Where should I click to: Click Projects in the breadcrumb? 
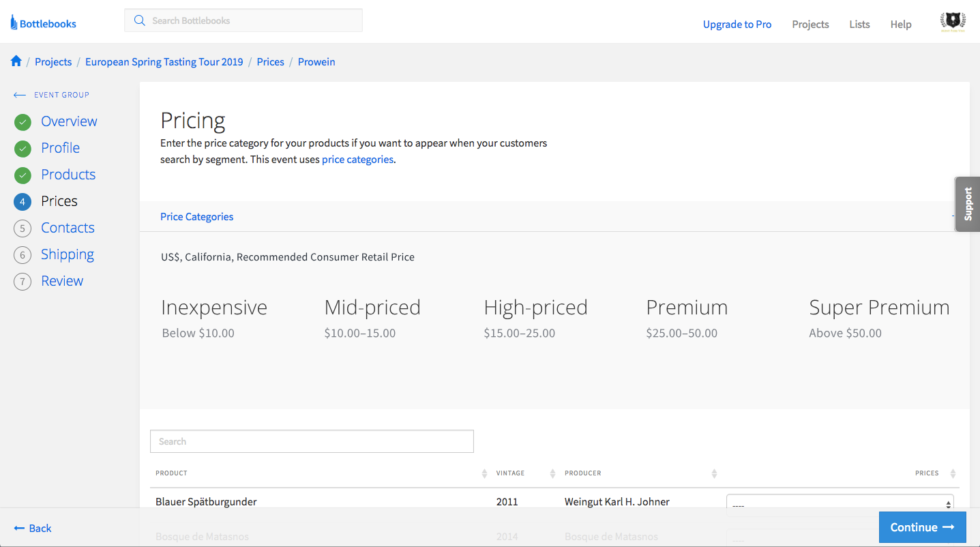[x=53, y=62]
